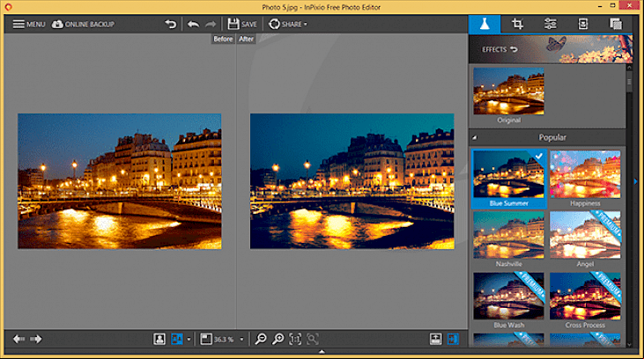Switch to the Effects flask tab
The height and width of the screenshot is (359, 644).
[x=485, y=25]
